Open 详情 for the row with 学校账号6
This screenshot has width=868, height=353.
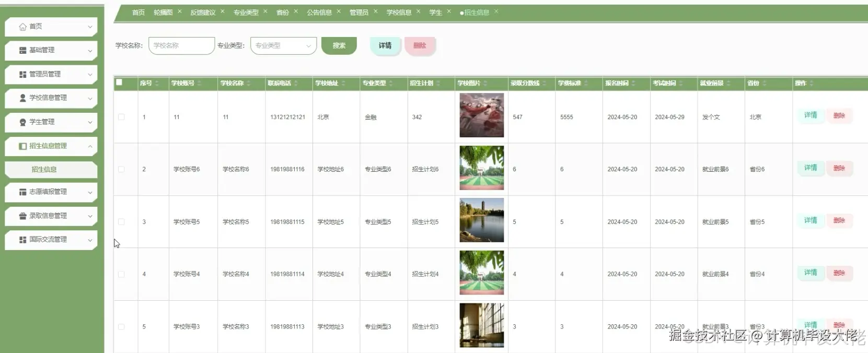pos(811,168)
